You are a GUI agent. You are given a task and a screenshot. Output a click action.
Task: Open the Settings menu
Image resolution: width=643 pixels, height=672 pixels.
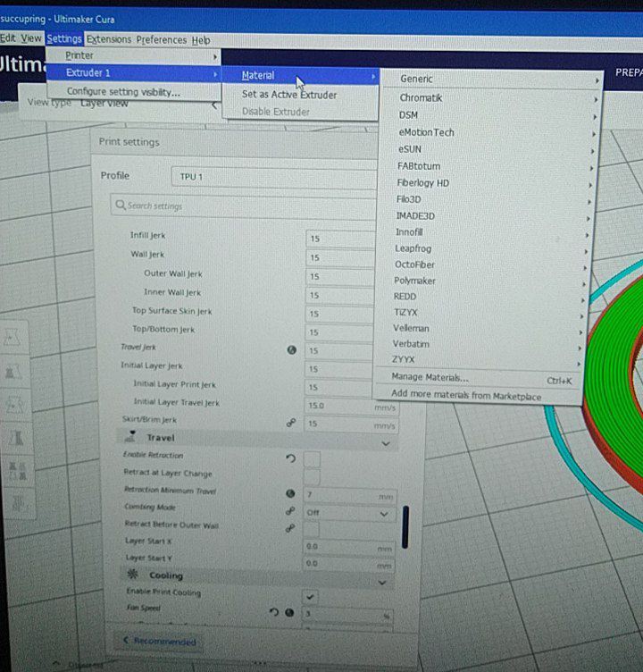64,38
